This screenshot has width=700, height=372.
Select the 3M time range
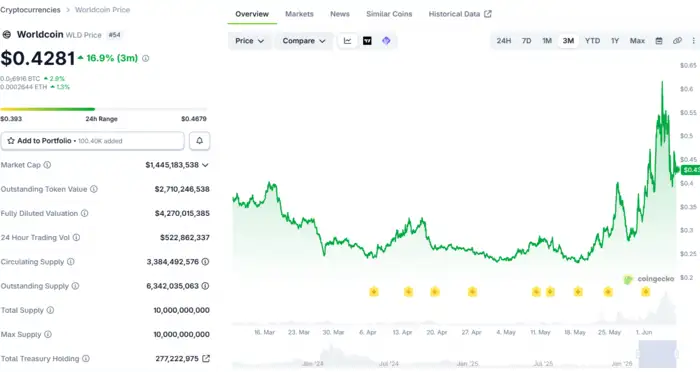tap(568, 41)
